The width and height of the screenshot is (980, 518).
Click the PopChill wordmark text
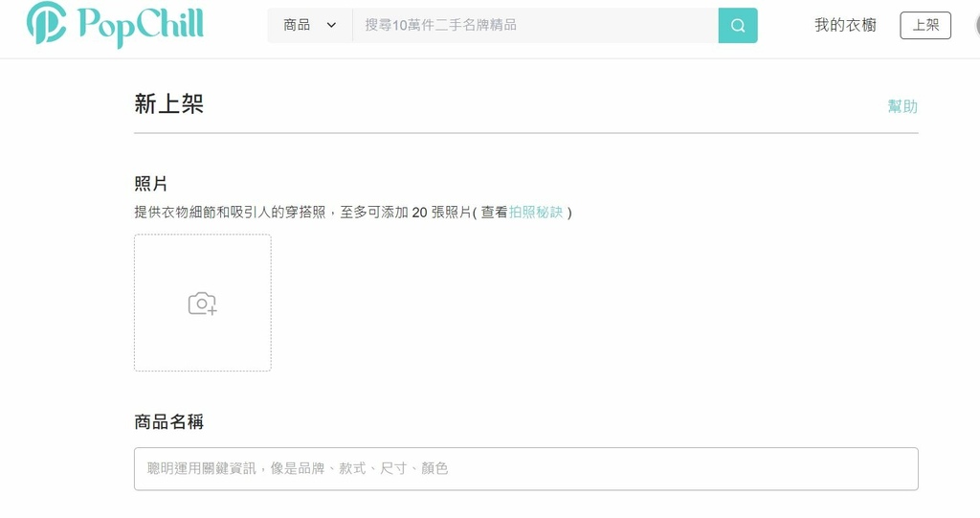[141, 25]
